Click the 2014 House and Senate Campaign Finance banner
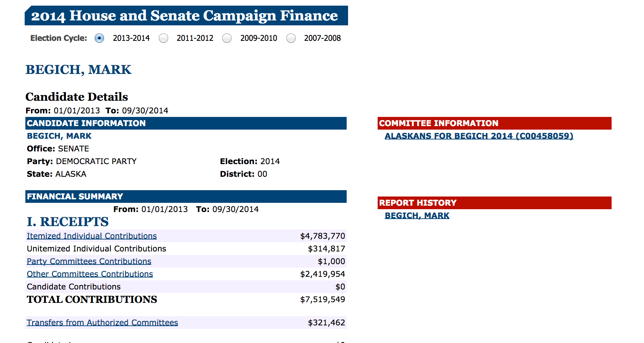 (x=186, y=15)
